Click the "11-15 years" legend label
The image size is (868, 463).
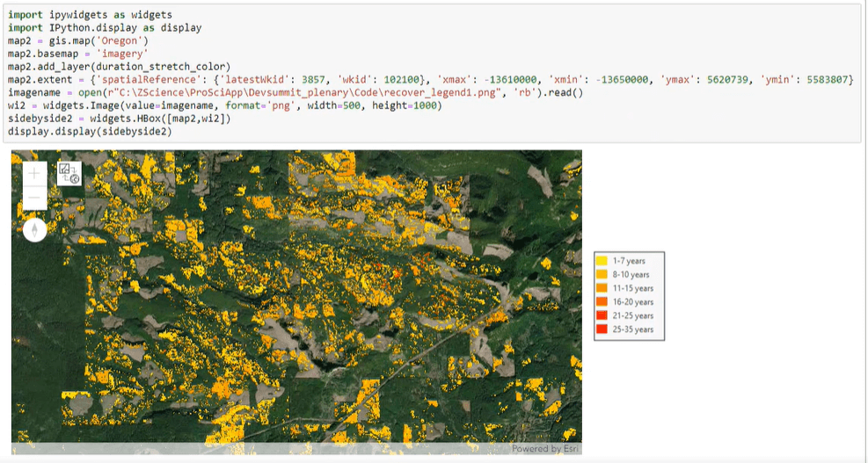point(632,288)
